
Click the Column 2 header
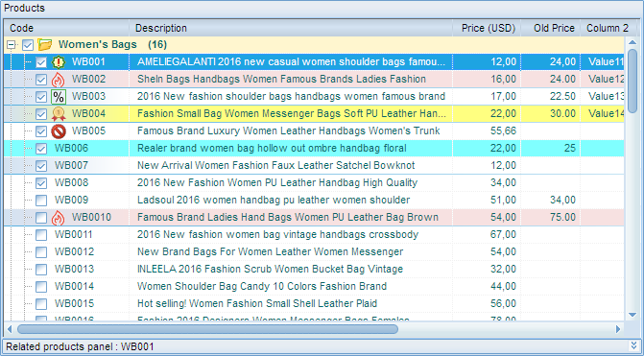pyautogui.click(x=608, y=28)
